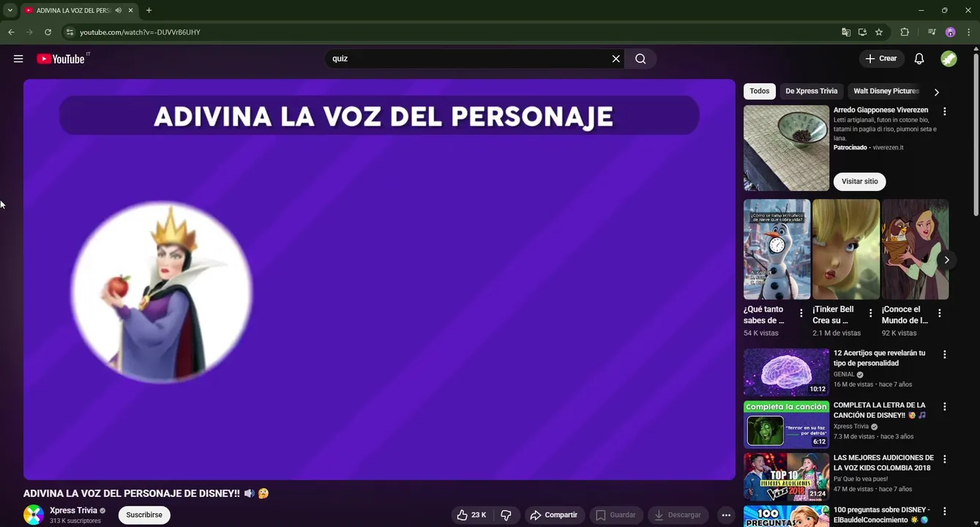Open the tab search dropdown arrow
The height and width of the screenshot is (527, 980).
click(x=10, y=10)
